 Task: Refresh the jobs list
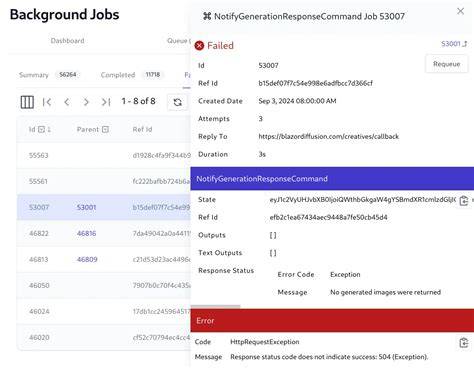178,102
